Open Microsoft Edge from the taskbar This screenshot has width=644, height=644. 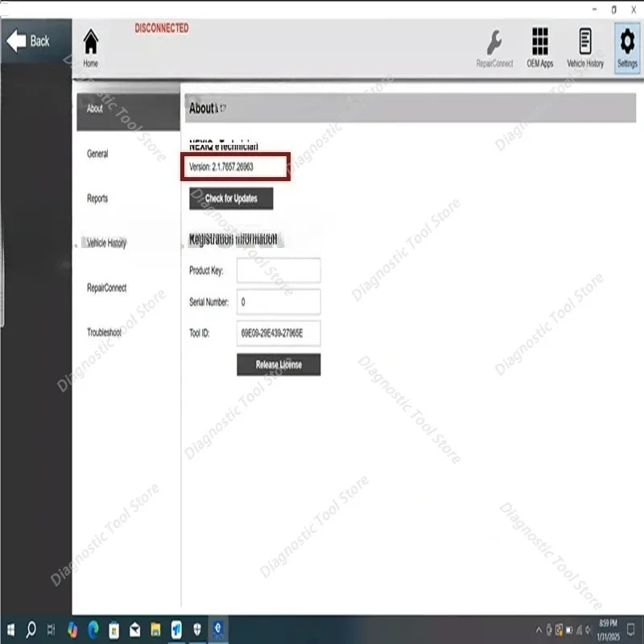pyautogui.click(x=93, y=630)
